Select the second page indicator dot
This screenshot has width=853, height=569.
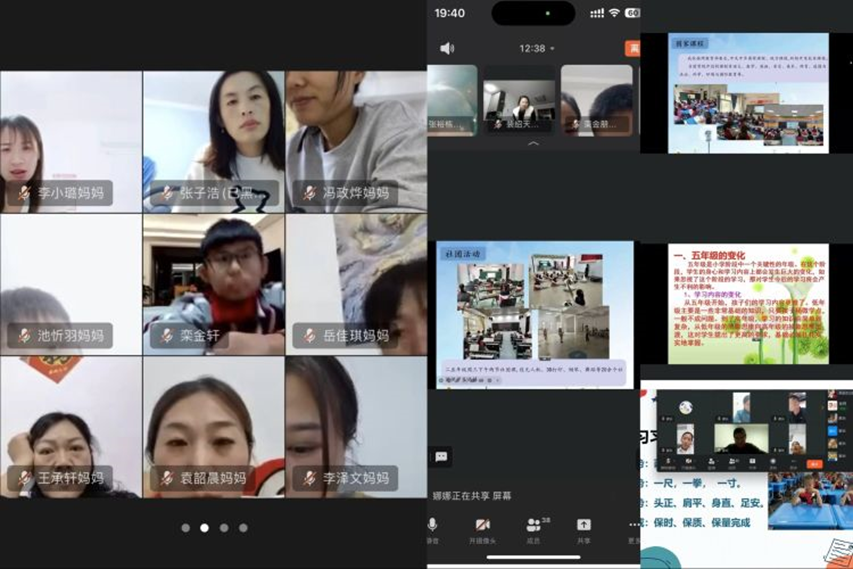pyautogui.click(x=204, y=527)
